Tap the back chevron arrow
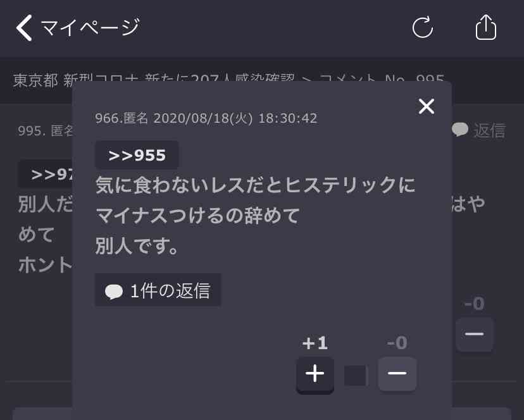The width and height of the screenshot is (524, 420). (x=24, y=28)
